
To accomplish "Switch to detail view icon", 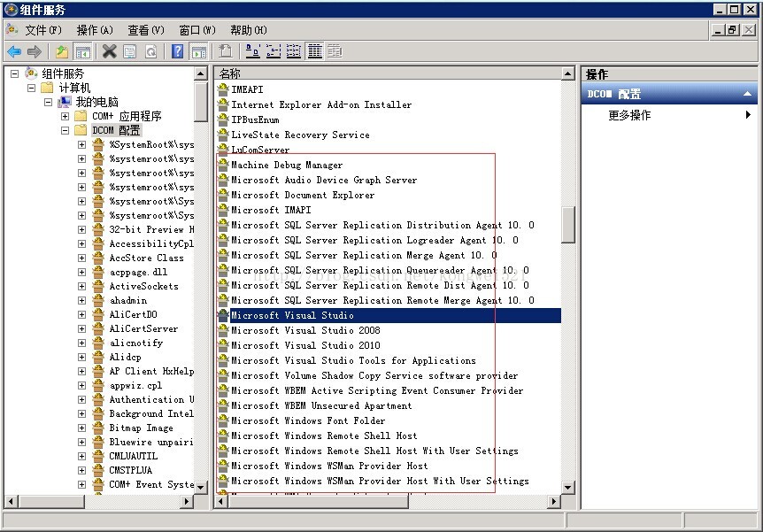I will tap(315, 51).
